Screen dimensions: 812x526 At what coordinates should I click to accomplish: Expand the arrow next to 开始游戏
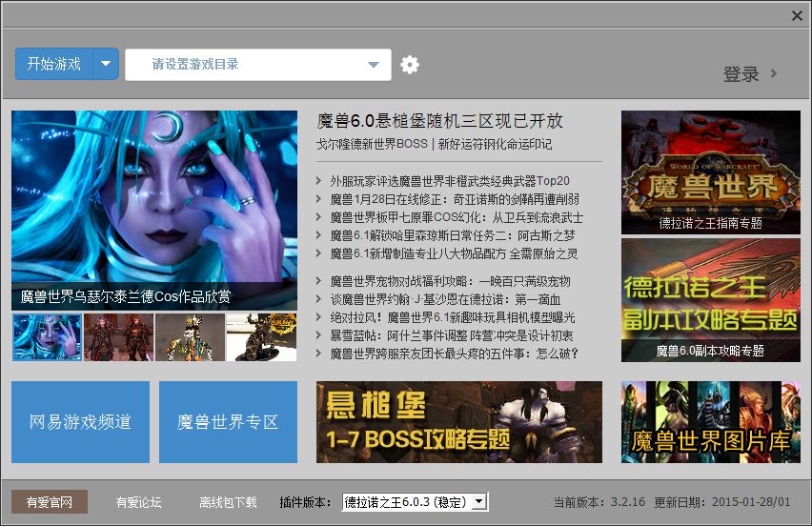(106, 64)
